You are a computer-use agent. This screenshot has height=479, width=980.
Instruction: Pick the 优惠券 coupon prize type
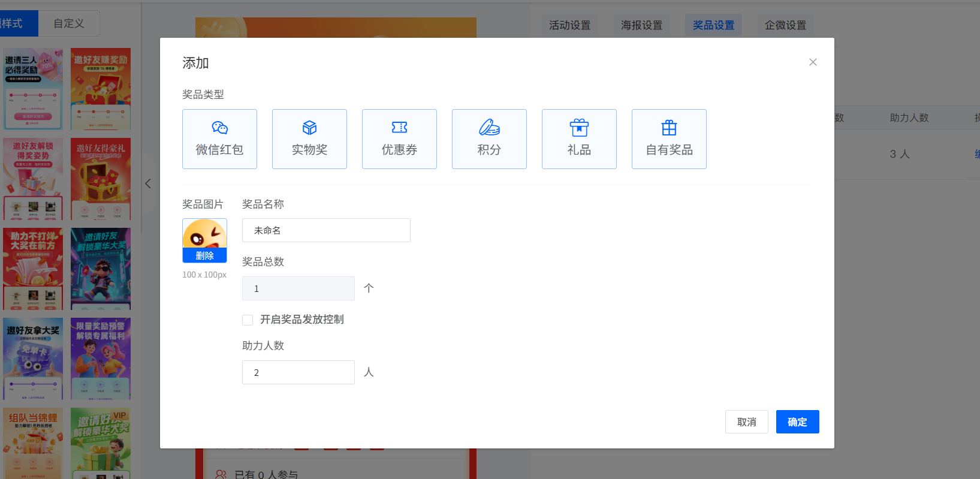click(399, 139)
